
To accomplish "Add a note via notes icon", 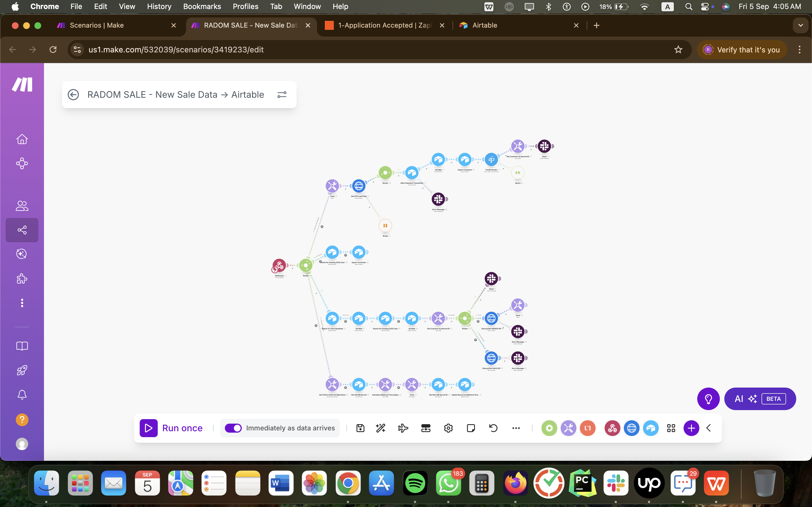I will coord(471,428).
